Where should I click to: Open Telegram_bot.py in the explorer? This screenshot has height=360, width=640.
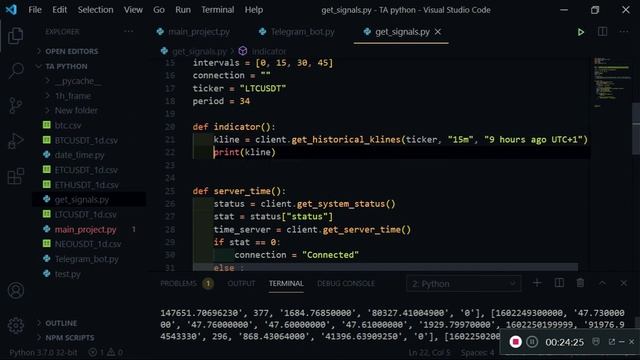tap(87, 259)
